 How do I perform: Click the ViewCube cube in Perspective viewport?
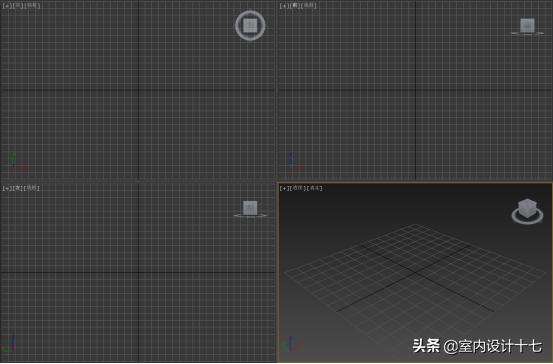tap(528, 208)
